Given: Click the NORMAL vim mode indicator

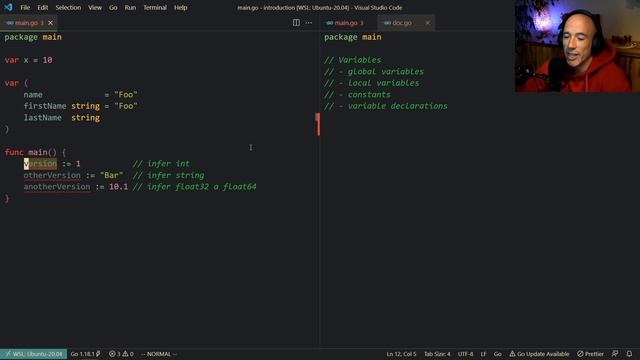Looking at the screenshot, I should [x=159, y=354].
